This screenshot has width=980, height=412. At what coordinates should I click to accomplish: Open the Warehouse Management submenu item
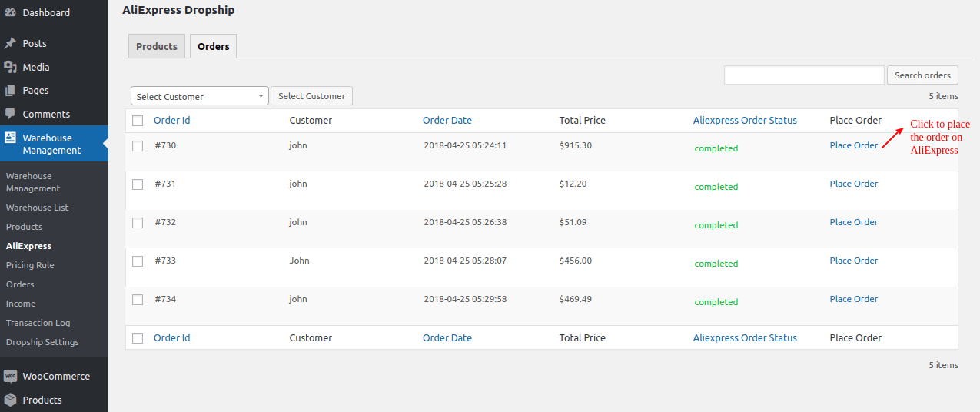tap(33, 182)
